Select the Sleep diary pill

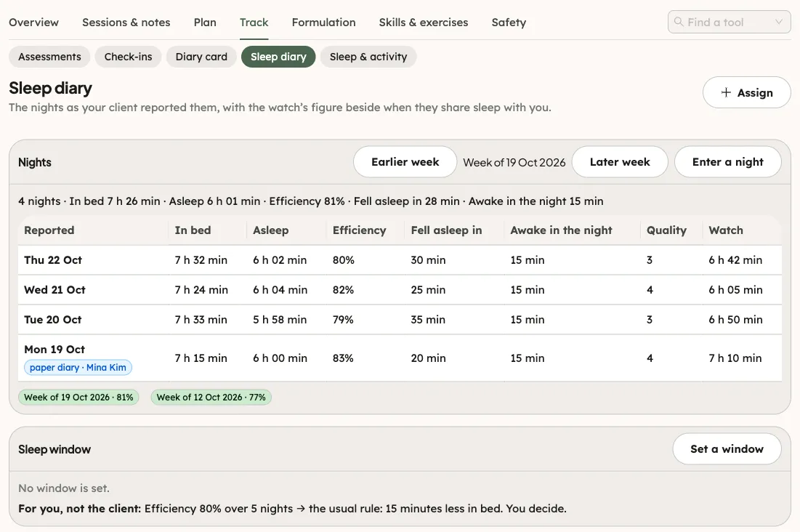[x=278, y=57]
